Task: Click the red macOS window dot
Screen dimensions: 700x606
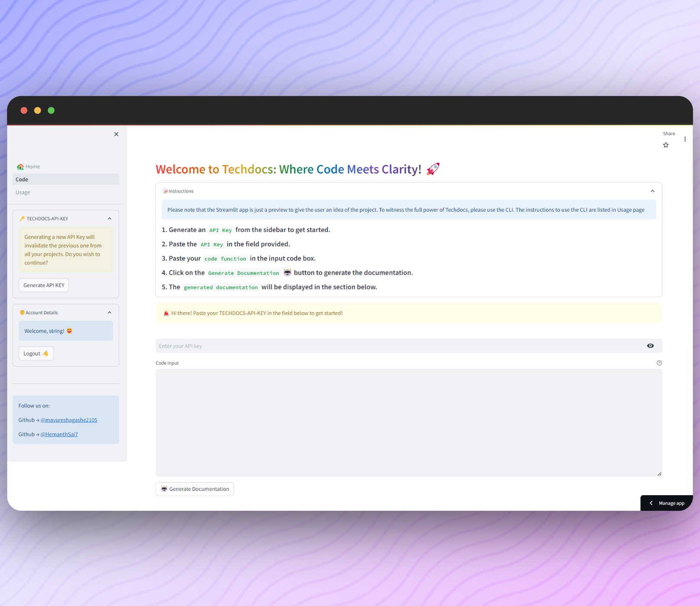Action: pyautogui.click(x=24, y=110)
